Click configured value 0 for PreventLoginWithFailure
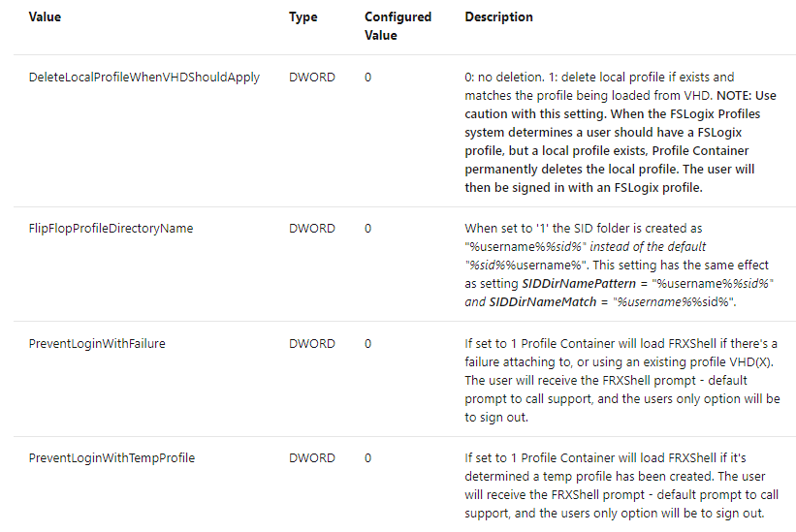 [x=368, y=344]
